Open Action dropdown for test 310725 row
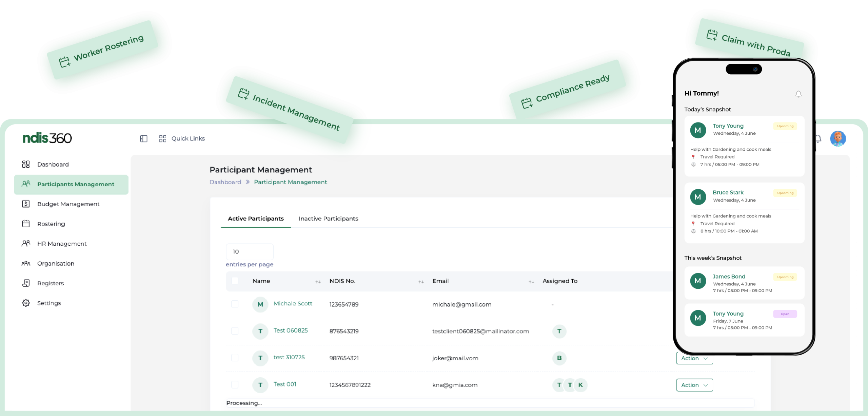The height and width of the screenshot is (416, 868). click(x=694, y=359)
